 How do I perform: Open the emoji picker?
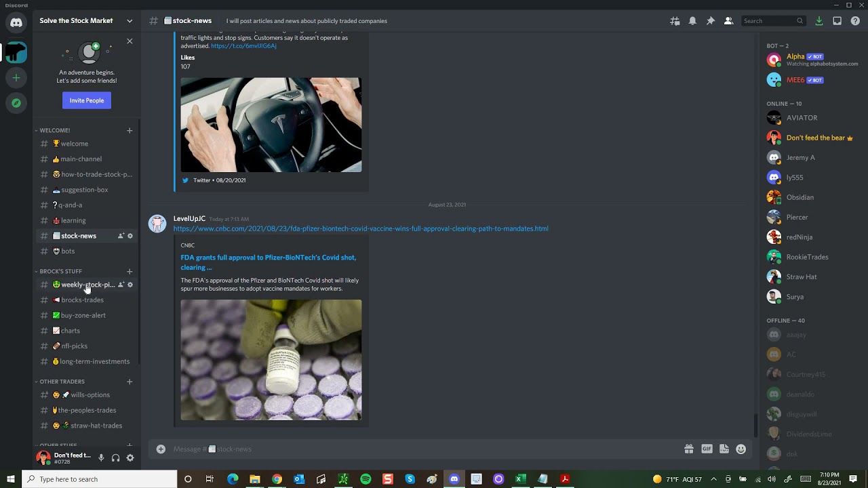click(741, 449)
